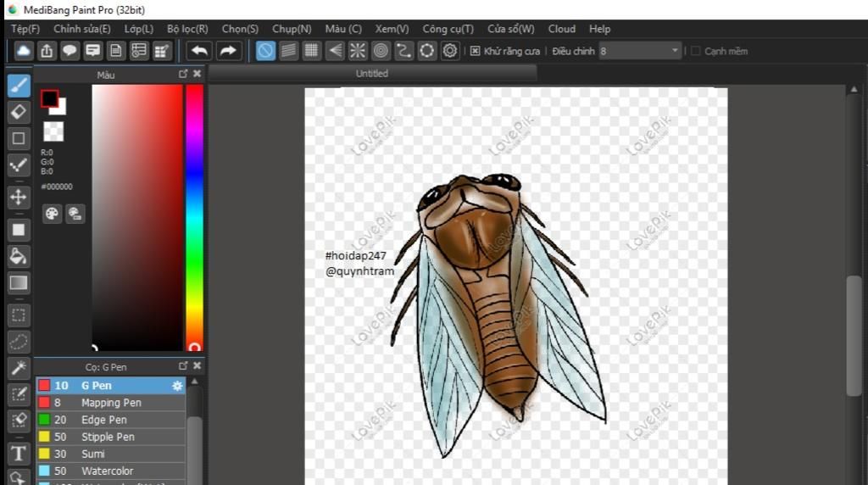Click the transparent color swatch
Viewport: 868px width, 485px height.
53,131
